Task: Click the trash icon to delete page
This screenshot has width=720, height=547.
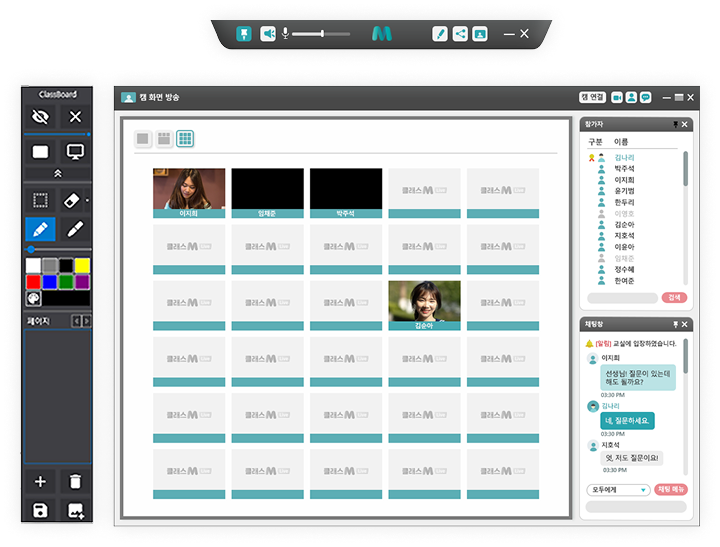Action: tap(75, 482)
